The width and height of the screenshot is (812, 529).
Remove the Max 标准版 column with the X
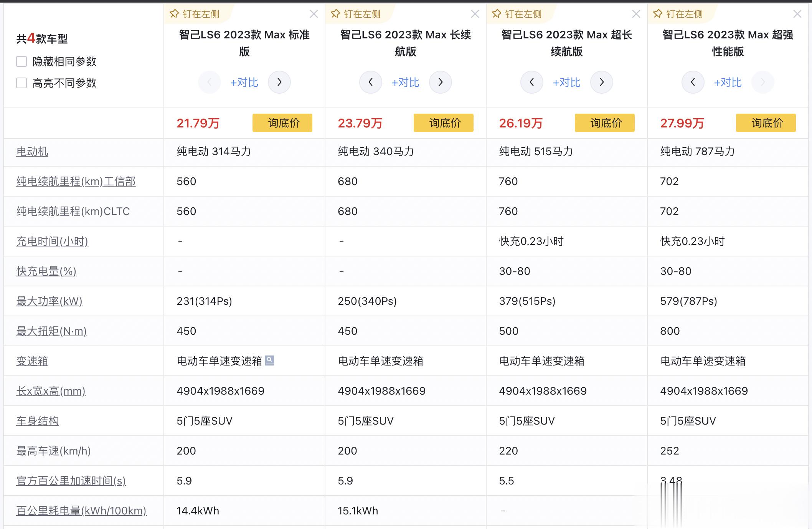314,14
